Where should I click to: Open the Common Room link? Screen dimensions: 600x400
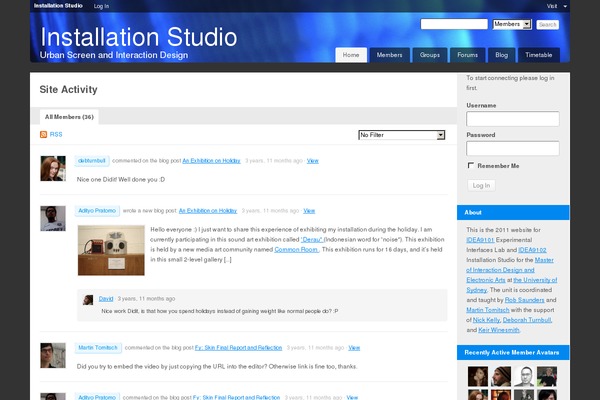click(x=297, y=250)
